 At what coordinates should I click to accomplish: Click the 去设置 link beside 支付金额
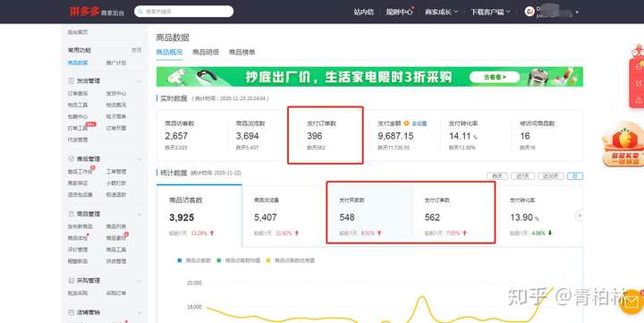[x=419, y=123]
